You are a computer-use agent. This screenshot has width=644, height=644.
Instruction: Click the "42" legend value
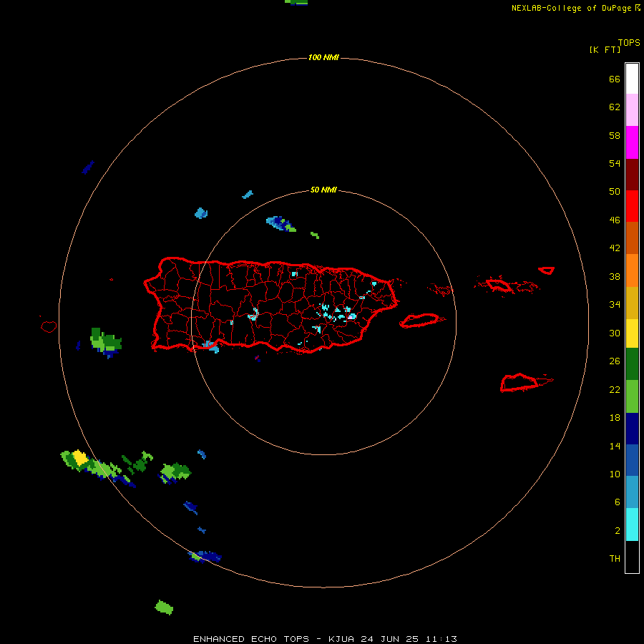pyautogui.click(x=615, y=248)
